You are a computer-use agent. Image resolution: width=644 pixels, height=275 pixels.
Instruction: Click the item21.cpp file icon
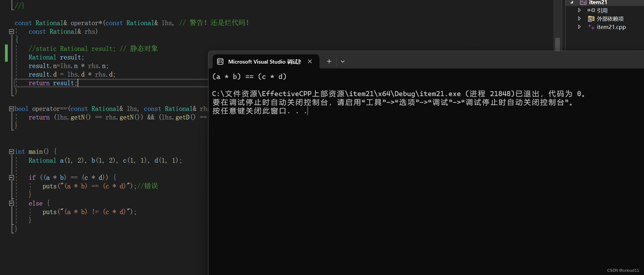(591, 27)
